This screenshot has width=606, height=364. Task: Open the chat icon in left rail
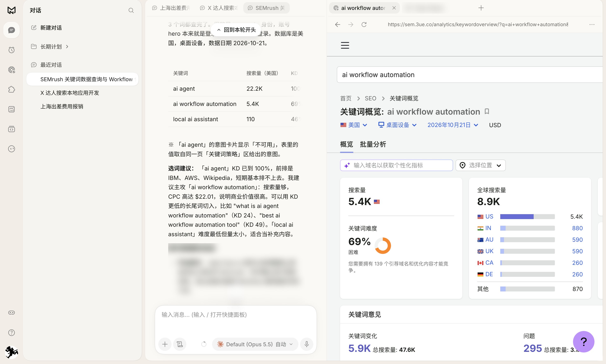(12, 30)
